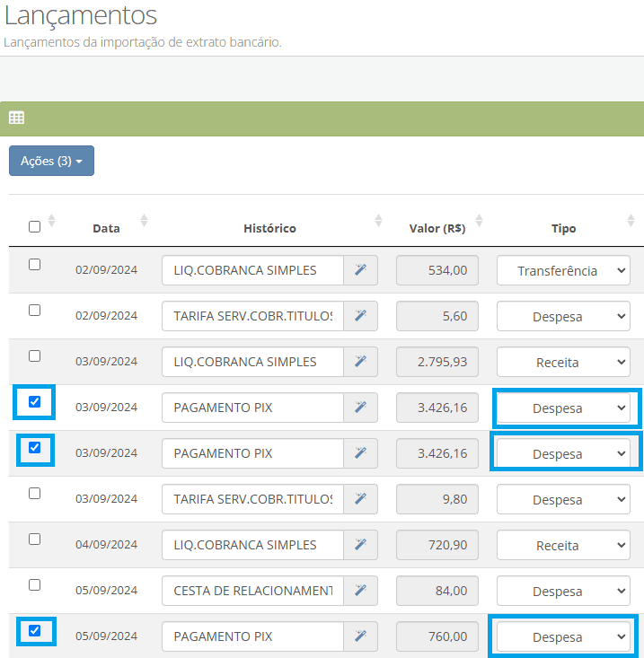The height and width of the screenshot is (658, 644).
Task: Open the Transferência type dropdown
Action: [563, 270]
